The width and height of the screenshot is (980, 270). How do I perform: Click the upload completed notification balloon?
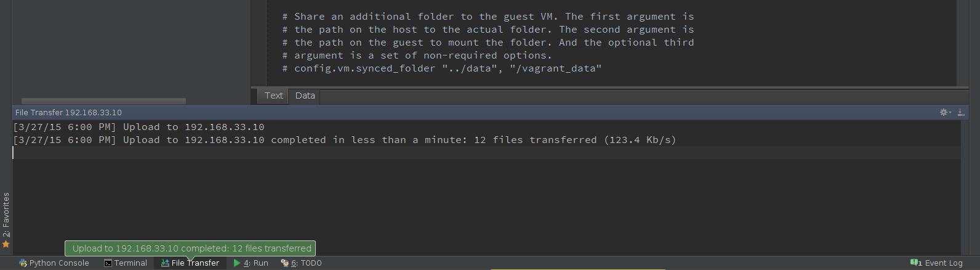[190, 248]
